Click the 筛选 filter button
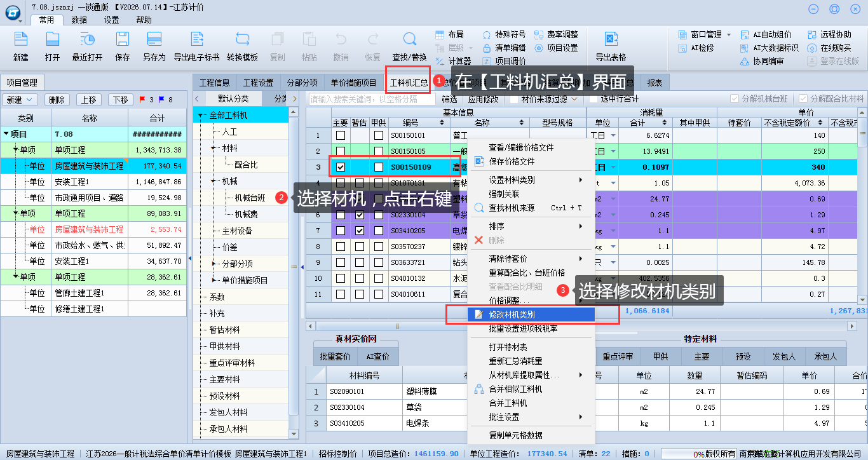The width and height of the screenshot is (868, 460). click(x=449, y=98)
